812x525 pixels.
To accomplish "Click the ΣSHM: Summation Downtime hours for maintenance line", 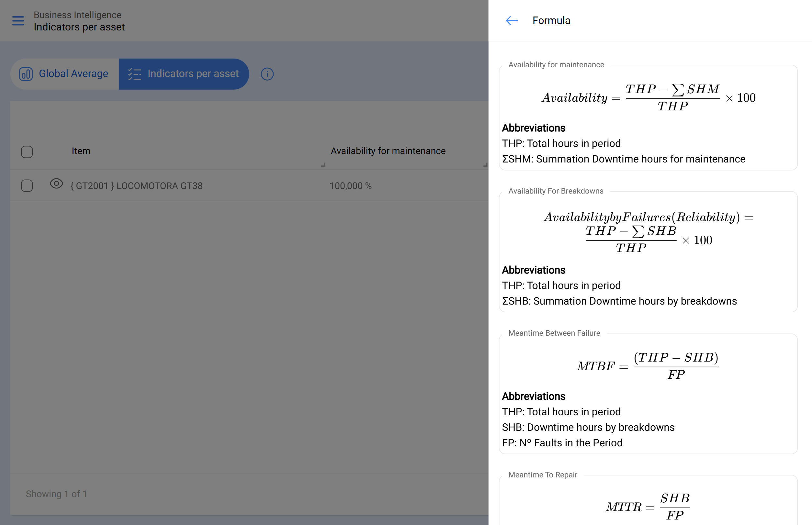I will tap(624, 159).
